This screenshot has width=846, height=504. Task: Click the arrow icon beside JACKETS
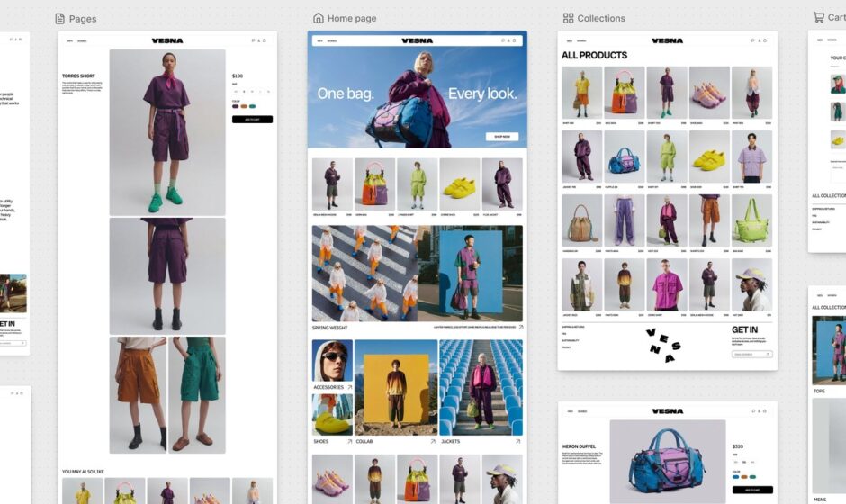(518, 441)
